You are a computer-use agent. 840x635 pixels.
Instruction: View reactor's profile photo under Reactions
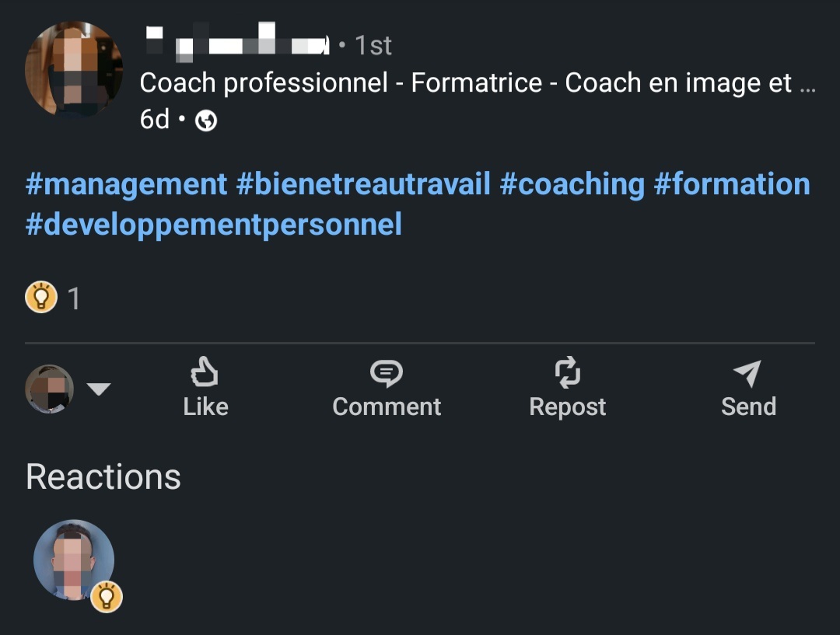tap(74, 560)
